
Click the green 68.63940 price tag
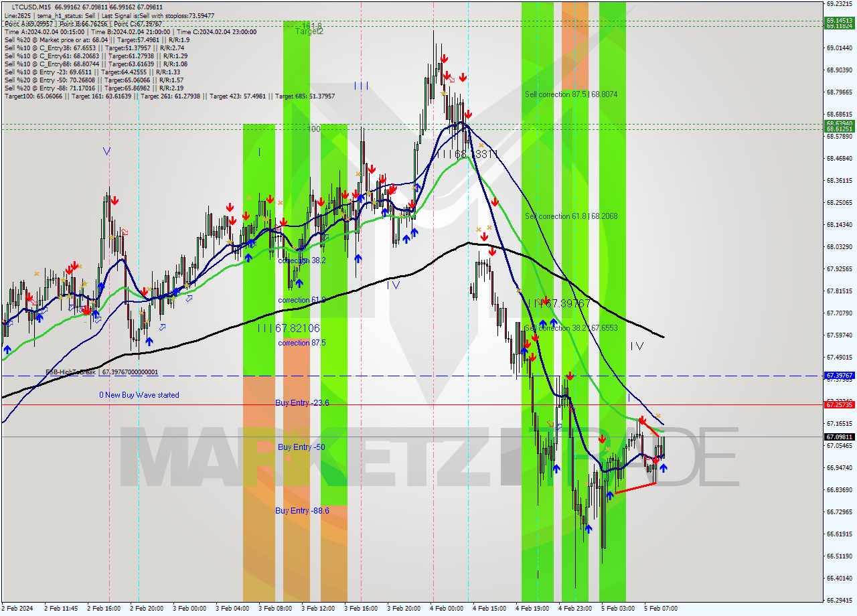tap(840, 124)
